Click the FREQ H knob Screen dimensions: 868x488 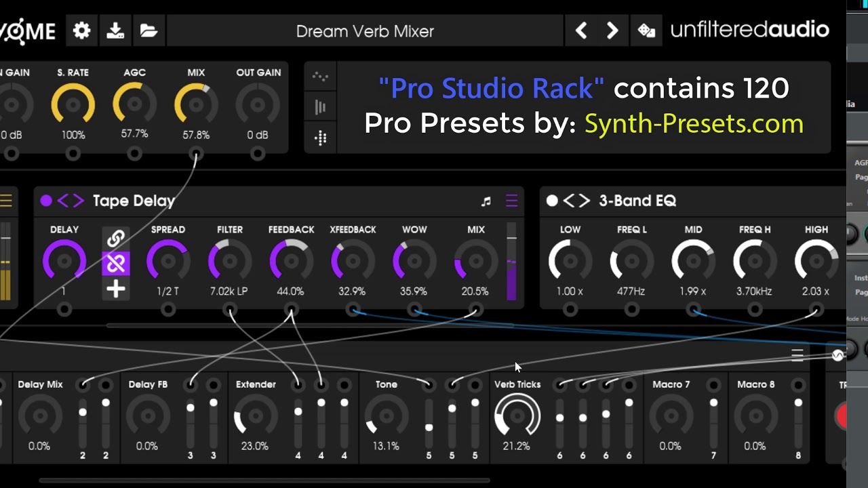click(755, 261)
